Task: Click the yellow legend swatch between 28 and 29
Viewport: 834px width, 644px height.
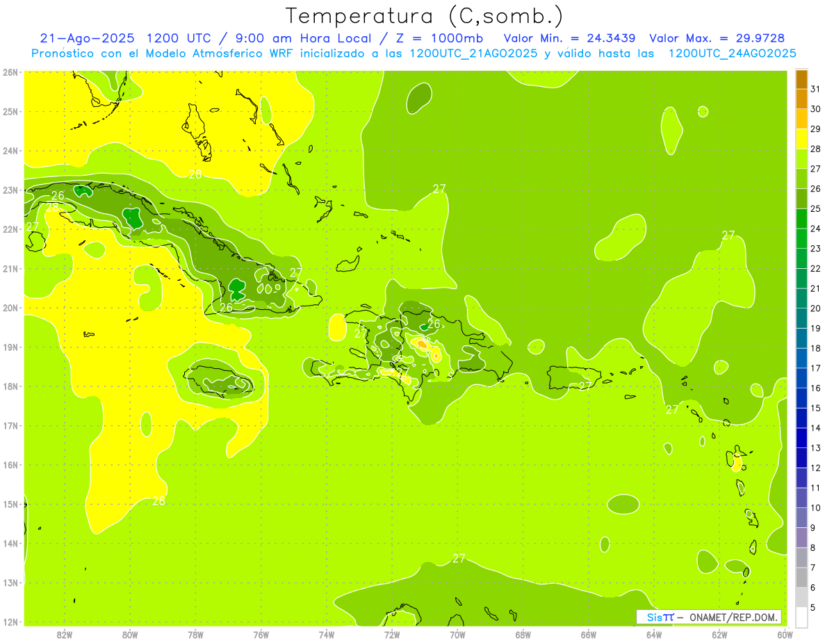Action: 801,139
